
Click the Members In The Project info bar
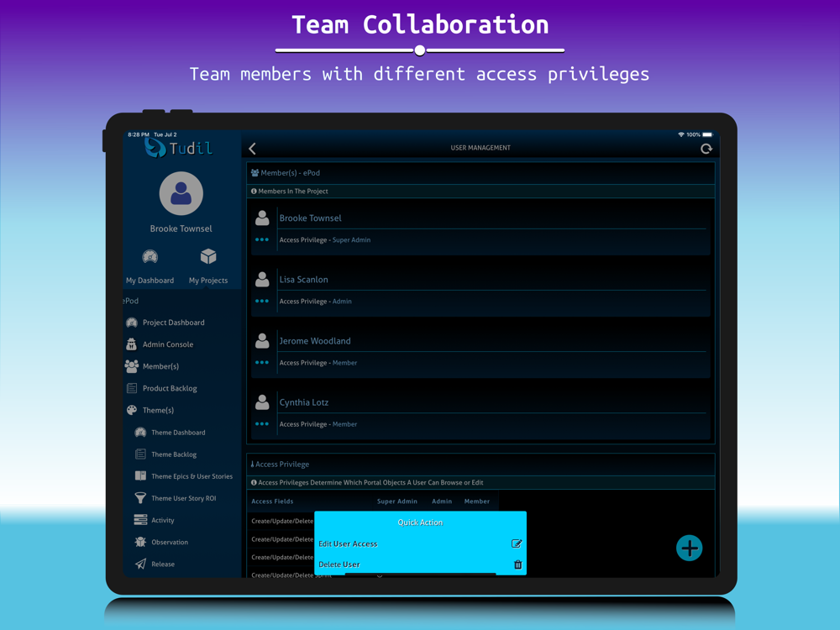(x=480, y=192)
